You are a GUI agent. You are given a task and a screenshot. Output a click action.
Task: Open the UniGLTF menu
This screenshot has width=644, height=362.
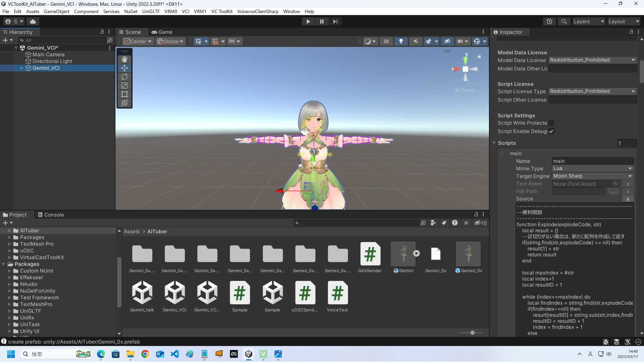click(x=151, y=11)
